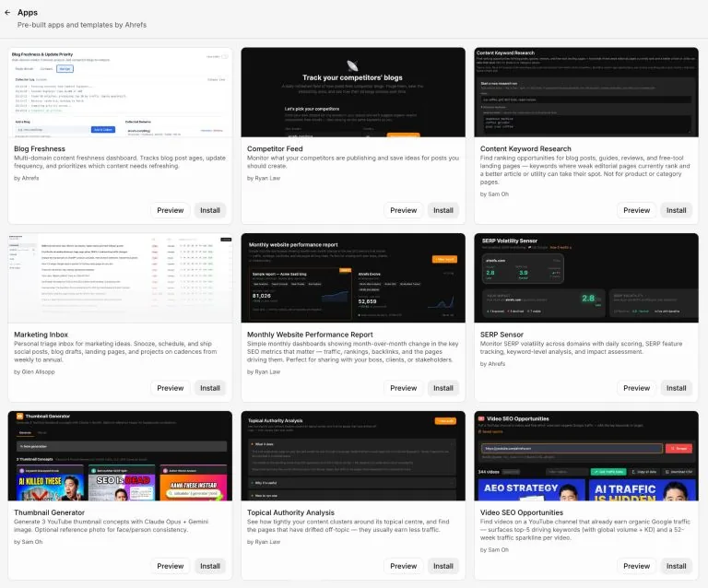Open the Thumbnail Generator screenshot thumbnail

120,456
